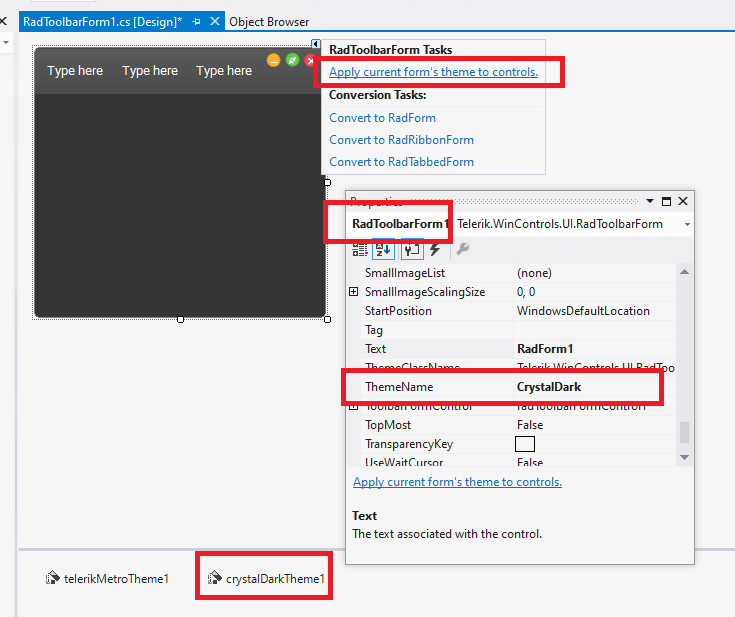Open the Properties object selector dropdown
Viewport: 735px width, 617px height.
click(688, 225)
